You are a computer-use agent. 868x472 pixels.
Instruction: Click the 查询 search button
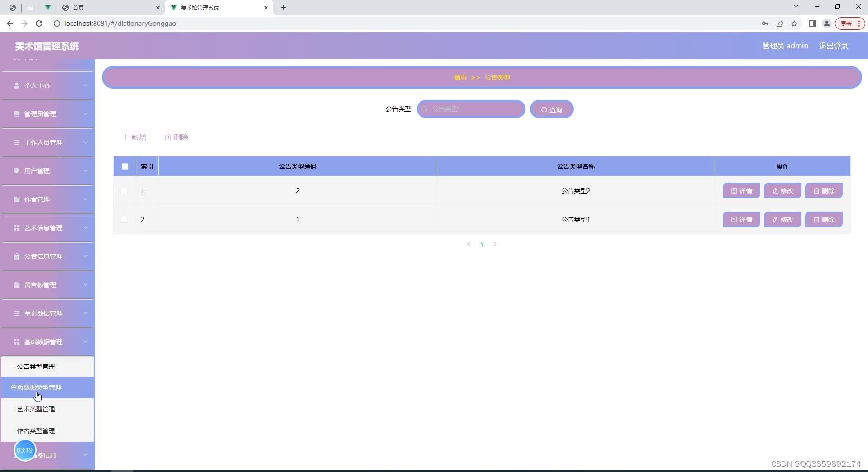pos(552,109)
